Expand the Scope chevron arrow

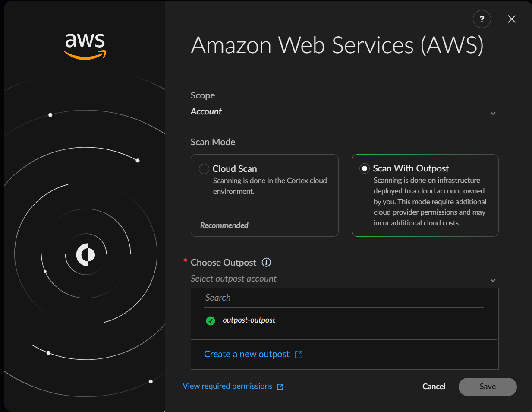pos(493,113)
